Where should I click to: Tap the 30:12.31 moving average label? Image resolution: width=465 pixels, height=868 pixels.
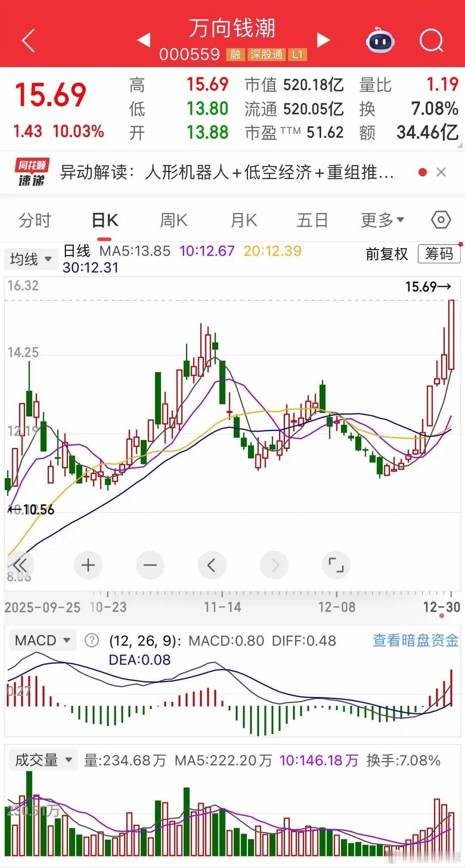tap(90, 268)
